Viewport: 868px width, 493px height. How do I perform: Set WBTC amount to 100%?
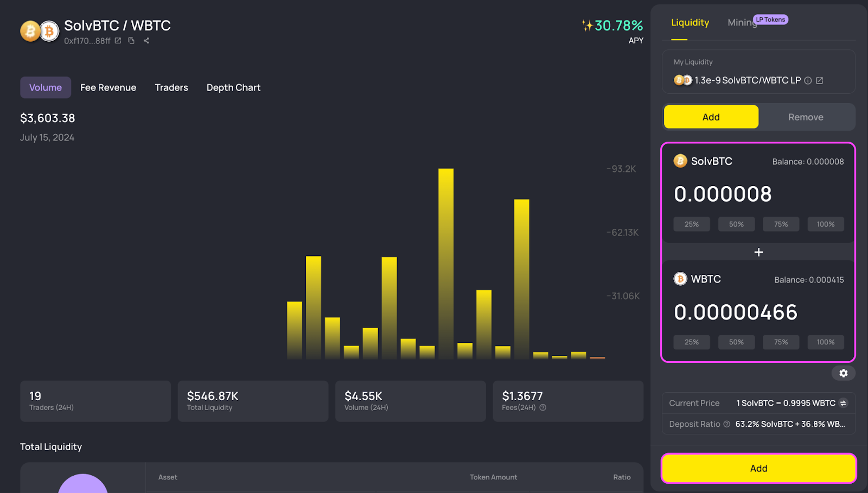point(826,342)
